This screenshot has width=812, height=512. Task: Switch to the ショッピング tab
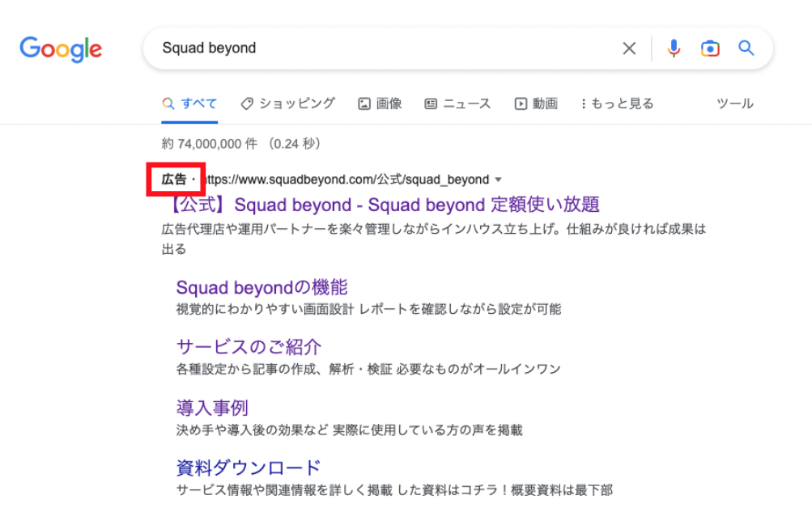coord(288,104)
